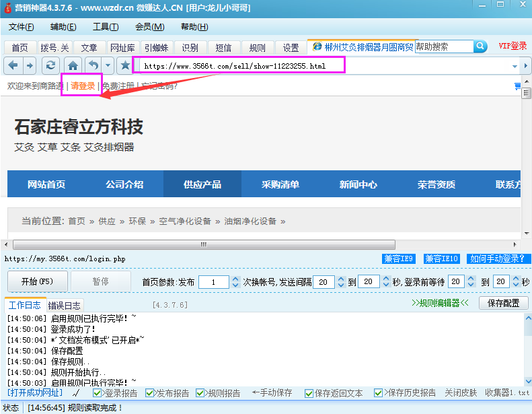Viewport: 532px width, 414px height.
Task: Click the IE icon on the page tab
Action: (317, 46)
